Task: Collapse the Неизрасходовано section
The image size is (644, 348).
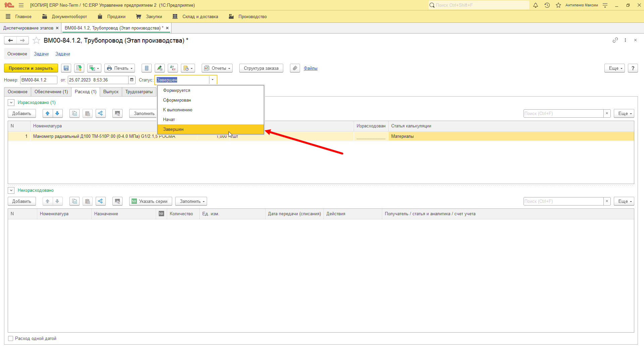Action: (11, 190)
